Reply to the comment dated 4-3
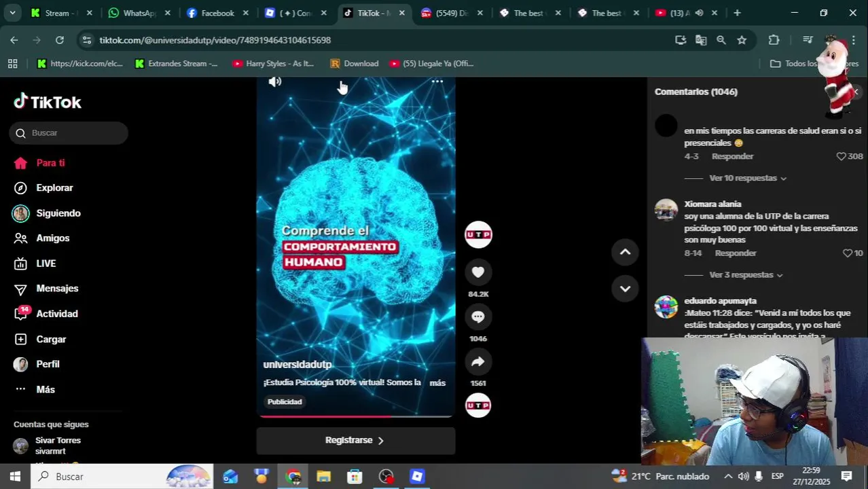The height and width of the screenshot is (489, 868). pos(732,156)
